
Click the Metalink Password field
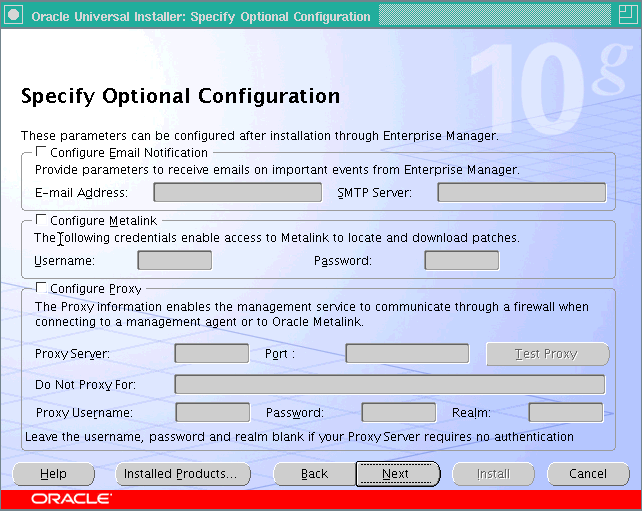pos(461,261)
